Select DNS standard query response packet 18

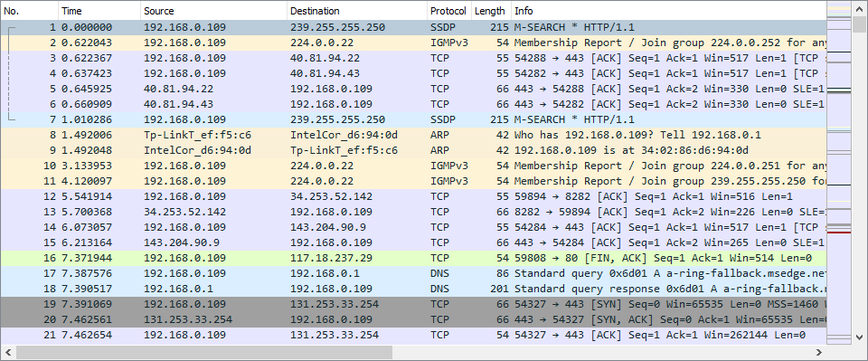click(413, 289)
